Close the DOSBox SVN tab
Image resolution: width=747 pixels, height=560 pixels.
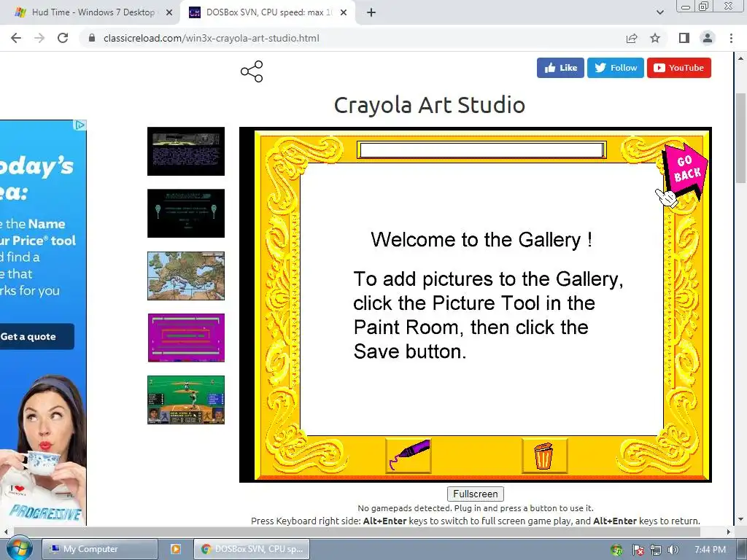(x=344, y=12)
